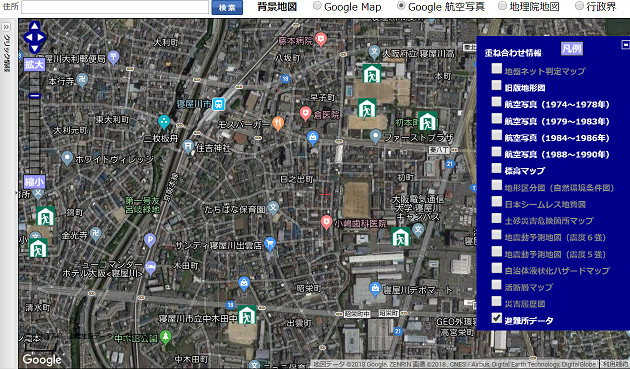The width and height of the screenshot is (630, 369).
Task: Click the zoom level slider handle
Action: 35,96
